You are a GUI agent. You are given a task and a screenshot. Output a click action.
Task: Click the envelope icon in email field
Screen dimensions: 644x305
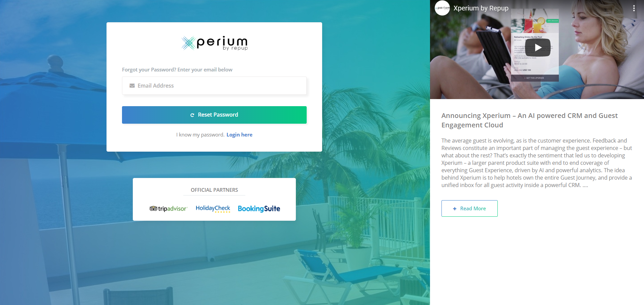pos(132,86)
